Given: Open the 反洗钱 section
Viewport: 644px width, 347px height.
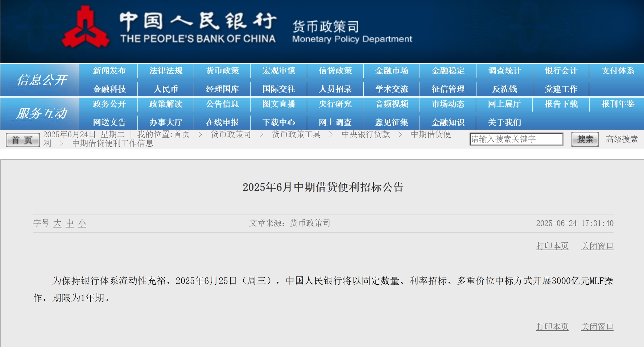Looking at the screenshot, I should pyautogui.click(x=505, y=89).
